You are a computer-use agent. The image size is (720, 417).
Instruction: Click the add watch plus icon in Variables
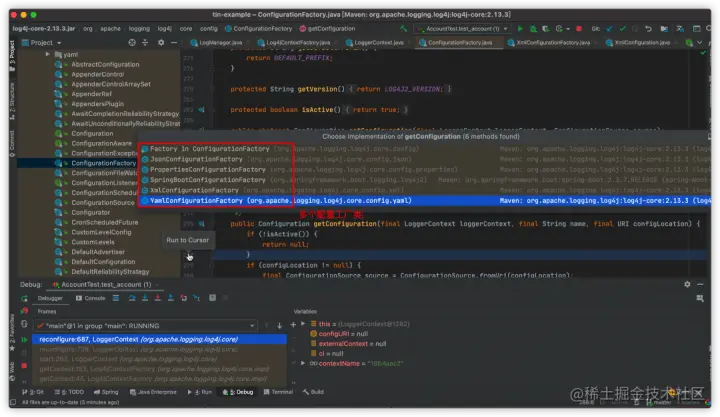(x=293, y=324)
